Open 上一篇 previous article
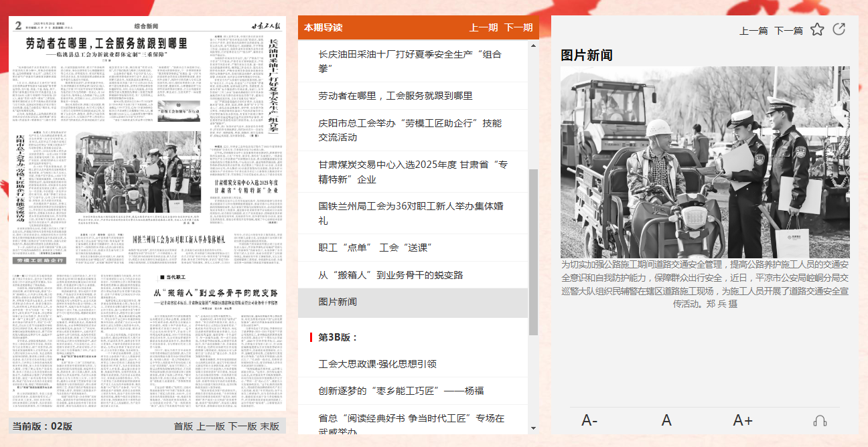This screenshot has height=447, width=868. [x=753, y=31]
